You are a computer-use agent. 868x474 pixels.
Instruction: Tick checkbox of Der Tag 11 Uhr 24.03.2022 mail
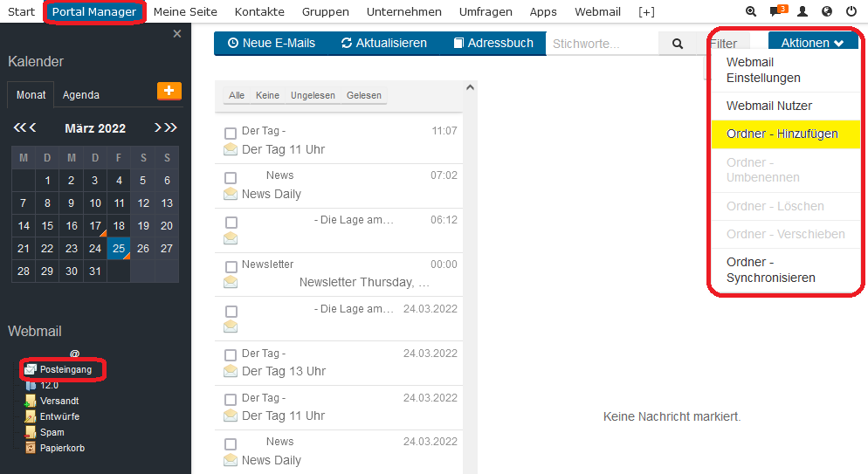tap(231, 399)
